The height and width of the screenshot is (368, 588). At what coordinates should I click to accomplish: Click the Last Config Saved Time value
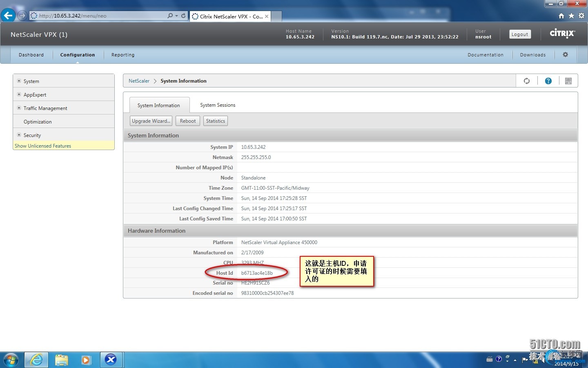[x=274, y=219]
